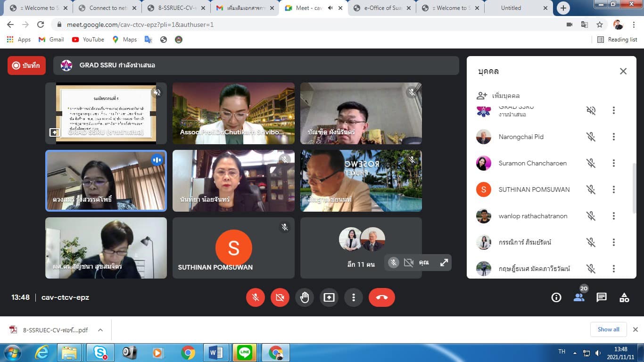Click the red leave call button

381,297
